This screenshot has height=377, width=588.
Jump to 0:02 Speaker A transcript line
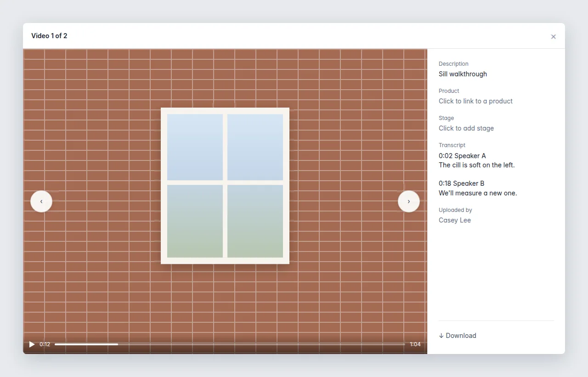coord(462,156)
